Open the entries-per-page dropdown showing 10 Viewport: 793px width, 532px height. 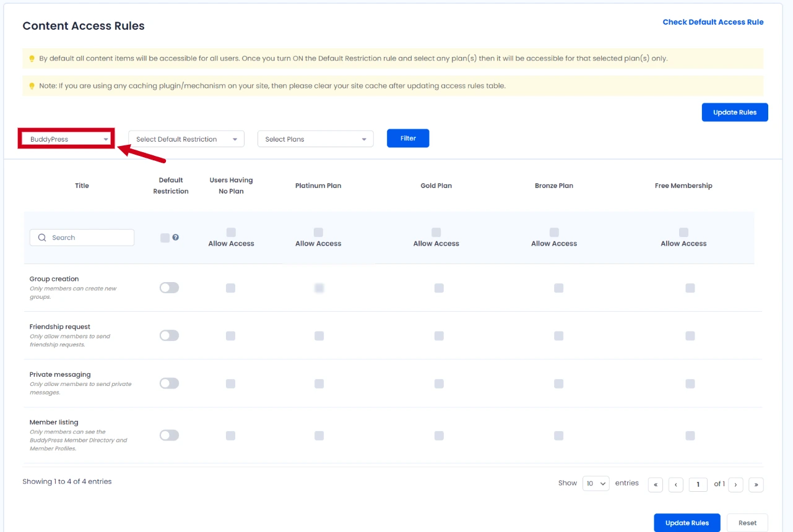596,484
